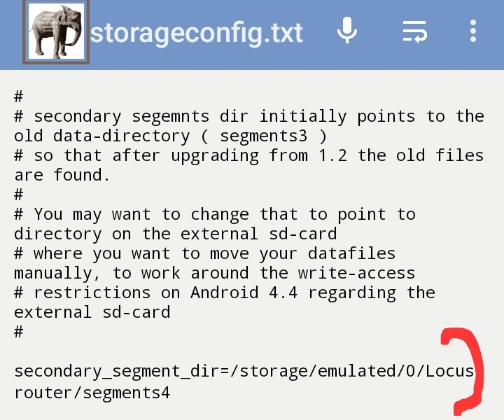Click the word 'restrictions'
The width and height of the screenshot is (504, 420).
click(91, 293)
